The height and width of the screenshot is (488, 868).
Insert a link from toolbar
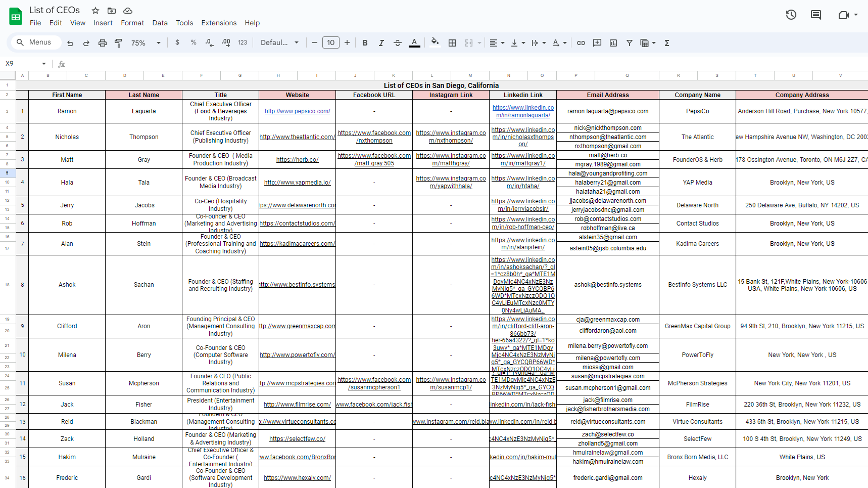[x=581, y=43]
